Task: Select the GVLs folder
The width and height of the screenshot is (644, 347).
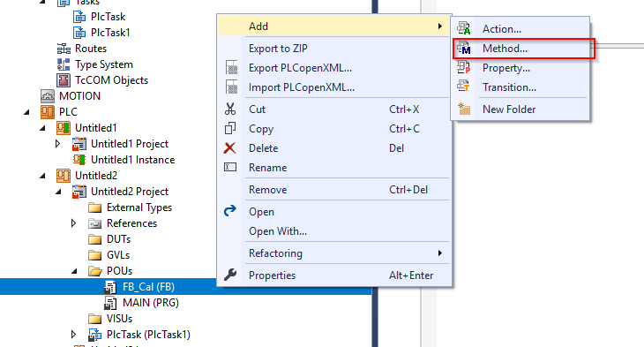Action: coord(118,255)
